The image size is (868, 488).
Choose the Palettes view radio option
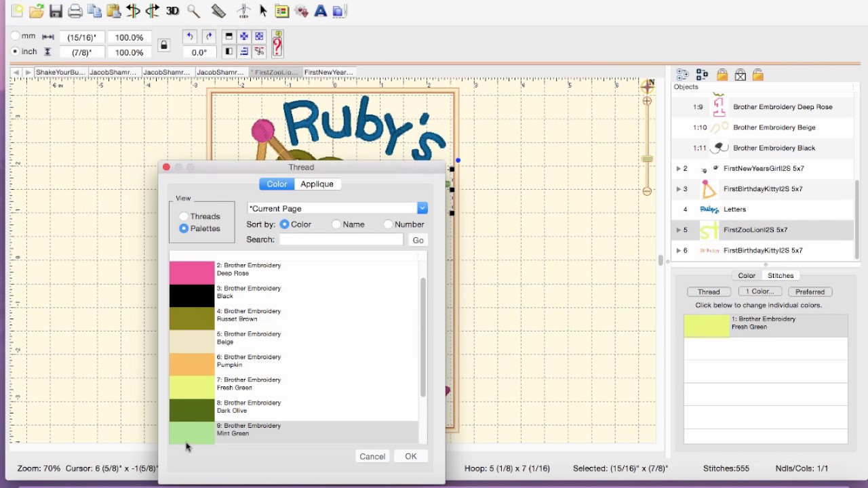tap(184, 228)
